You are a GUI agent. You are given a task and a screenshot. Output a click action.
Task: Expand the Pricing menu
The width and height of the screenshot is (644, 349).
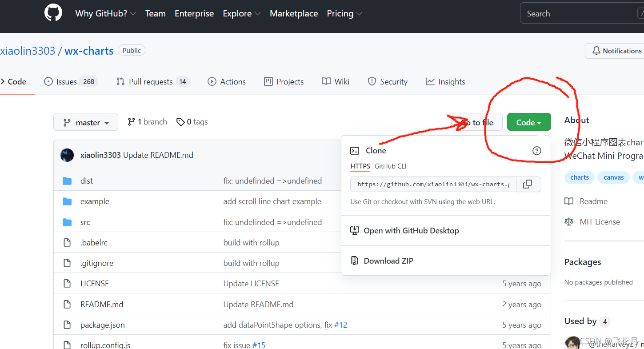point(344,13)
